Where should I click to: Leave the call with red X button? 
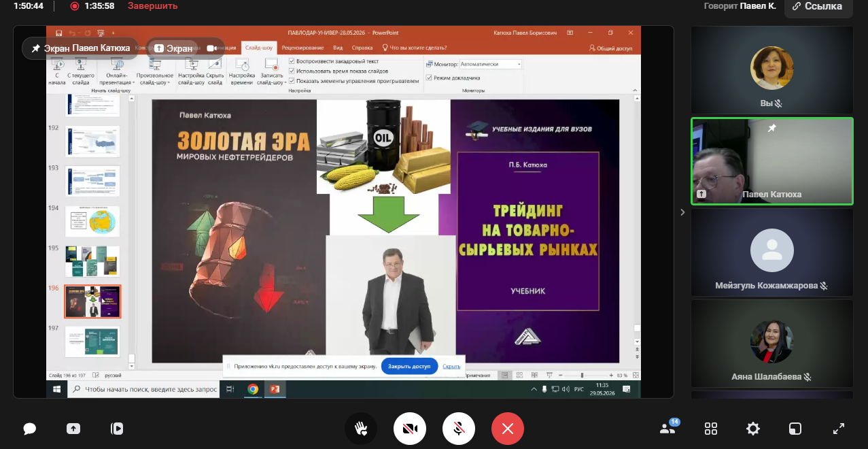tap(508, 429)
